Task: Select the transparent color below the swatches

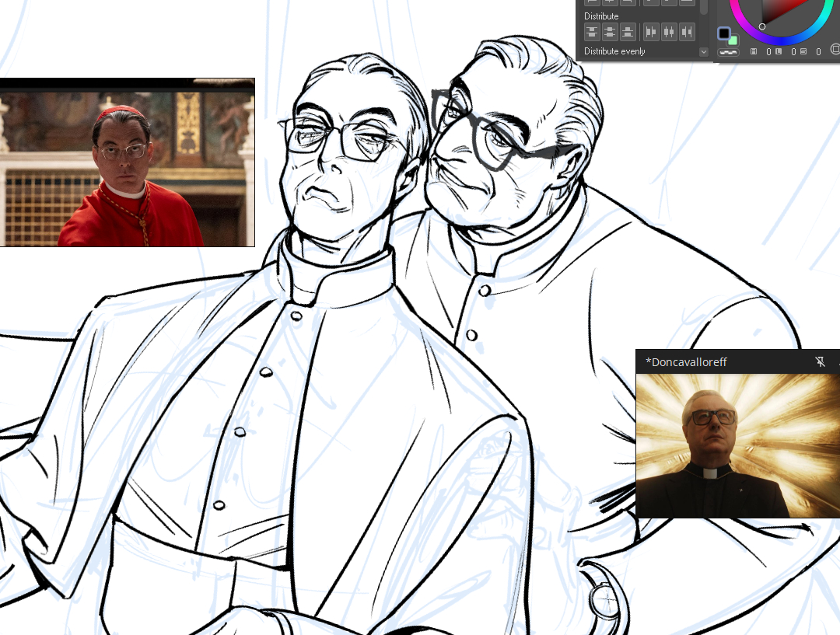Action: [728, 52]
